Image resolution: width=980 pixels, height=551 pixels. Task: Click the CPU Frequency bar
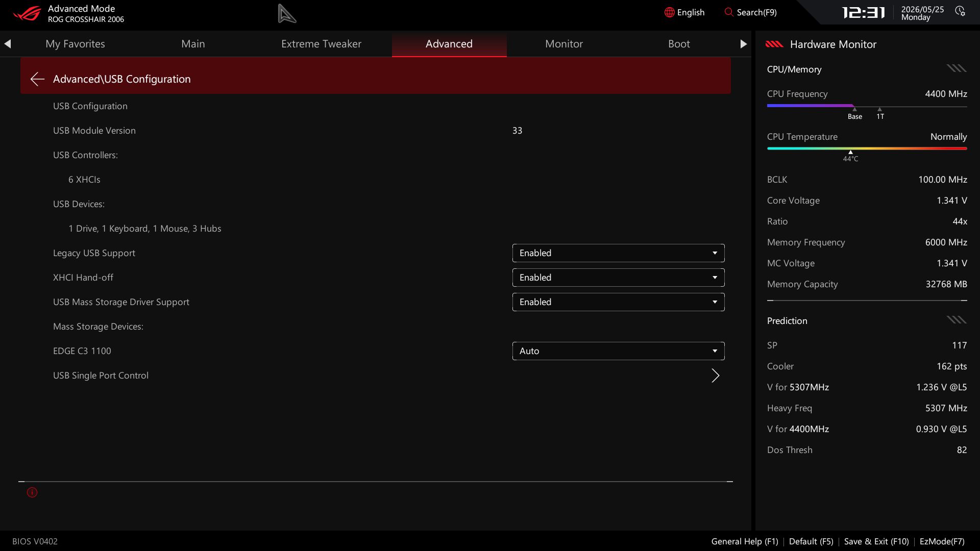[867, 106]
